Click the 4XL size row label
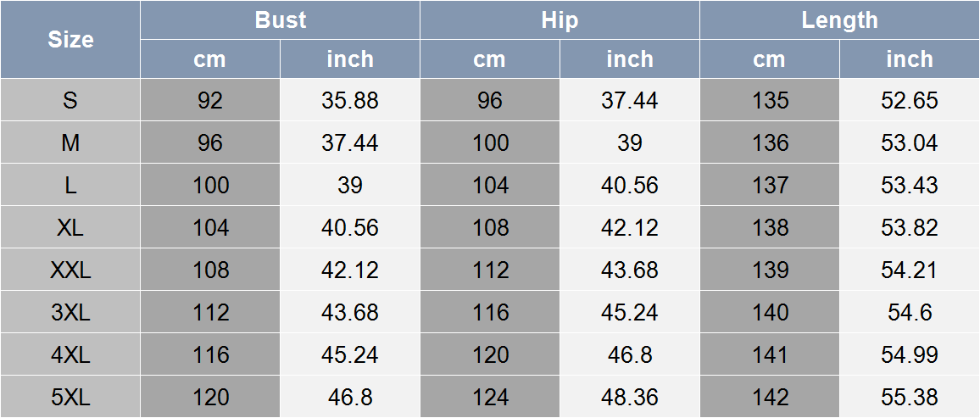The height and width of the screenshot is (418, 980). (70, 355)
